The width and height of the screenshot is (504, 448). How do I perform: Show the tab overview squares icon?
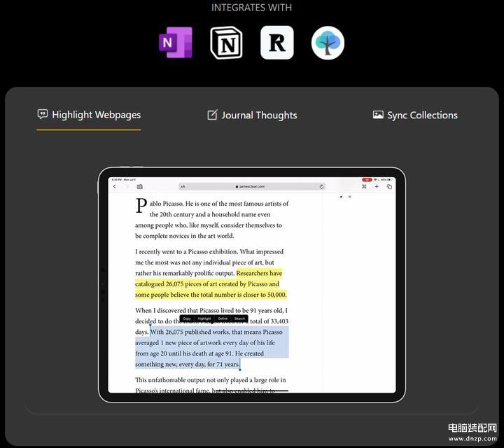[x=389, y=187]
